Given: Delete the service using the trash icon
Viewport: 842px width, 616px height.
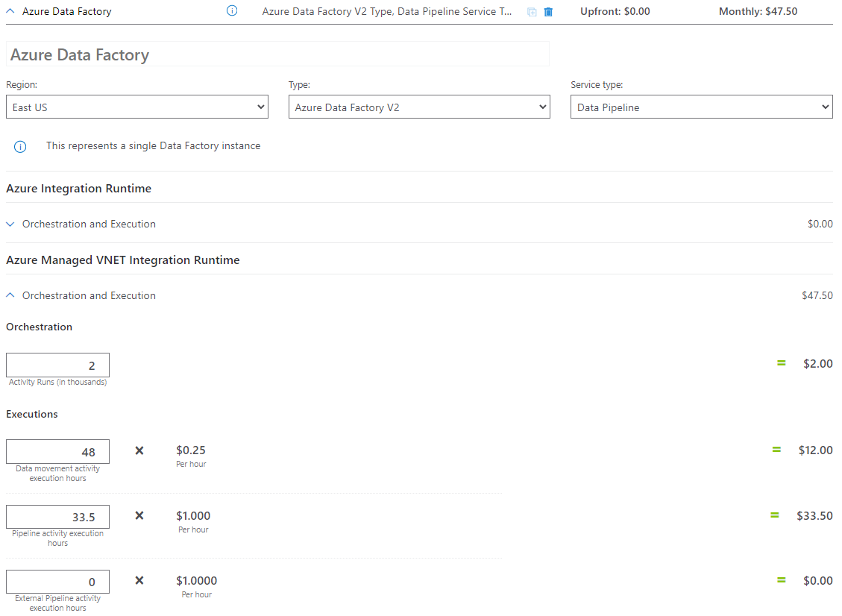Looking at the screenshot, I should pyautogui.click(x=548, y=12).
